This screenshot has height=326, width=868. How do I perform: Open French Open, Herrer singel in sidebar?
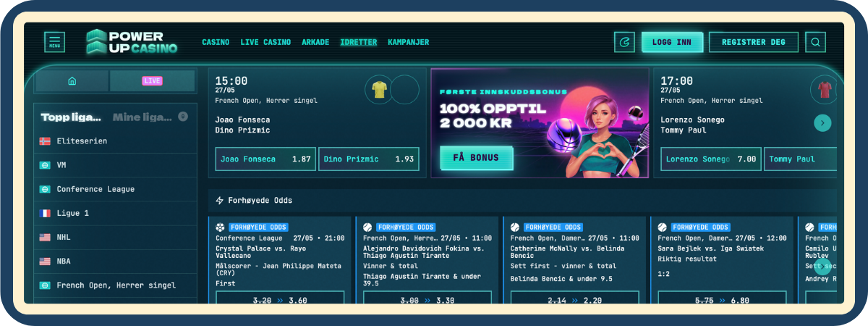tap(115, 285)
